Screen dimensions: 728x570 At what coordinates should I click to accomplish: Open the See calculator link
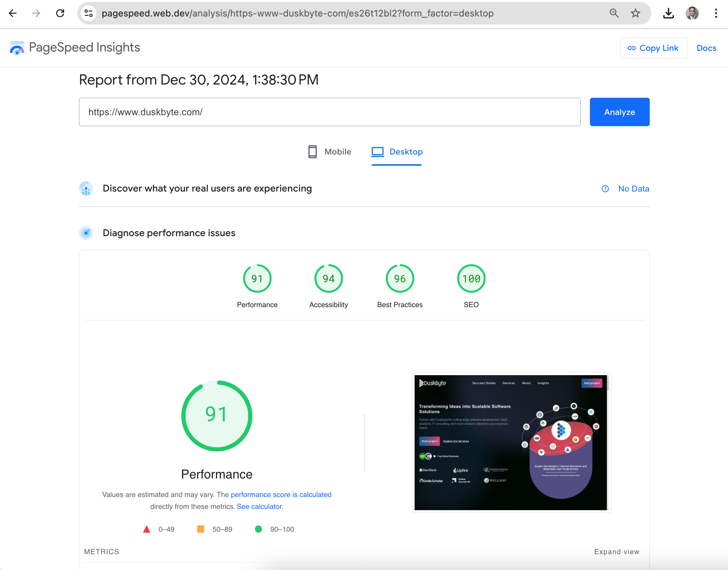point(260,507)
